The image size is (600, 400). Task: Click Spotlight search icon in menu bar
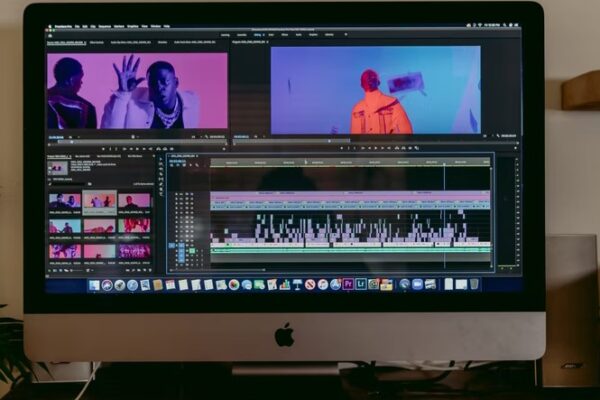click(505, 25)
